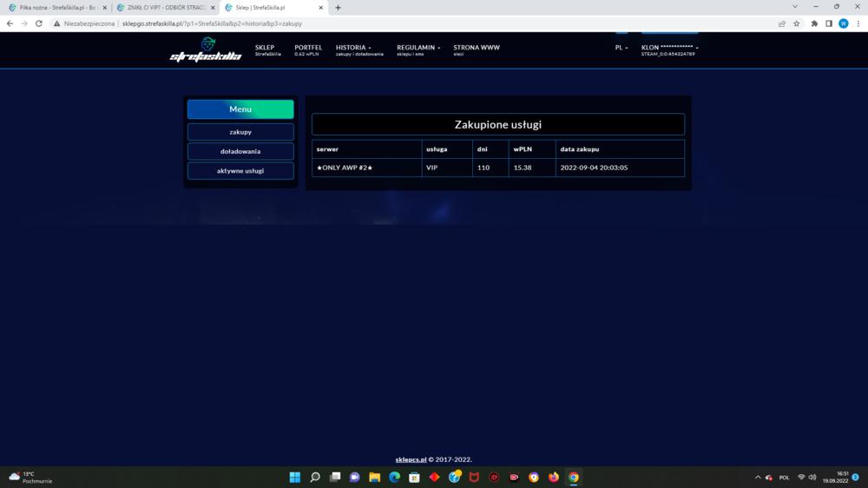Open the Chrome three-dot menu
The image size is (868, 488).
(858, 23)
